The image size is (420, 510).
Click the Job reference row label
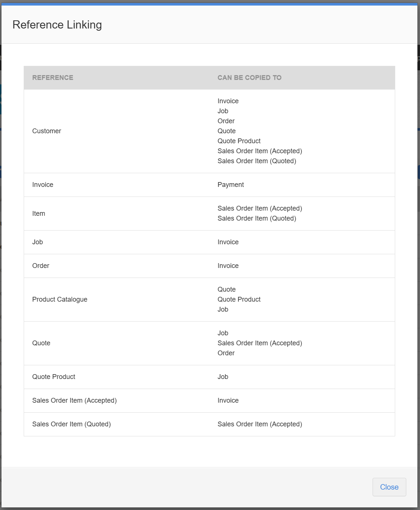(x=37, y=242)
